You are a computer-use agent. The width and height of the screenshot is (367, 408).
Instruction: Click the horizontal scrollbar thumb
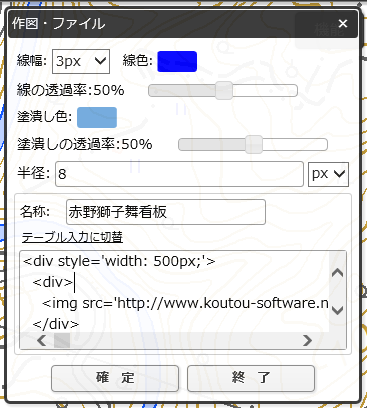62,340
